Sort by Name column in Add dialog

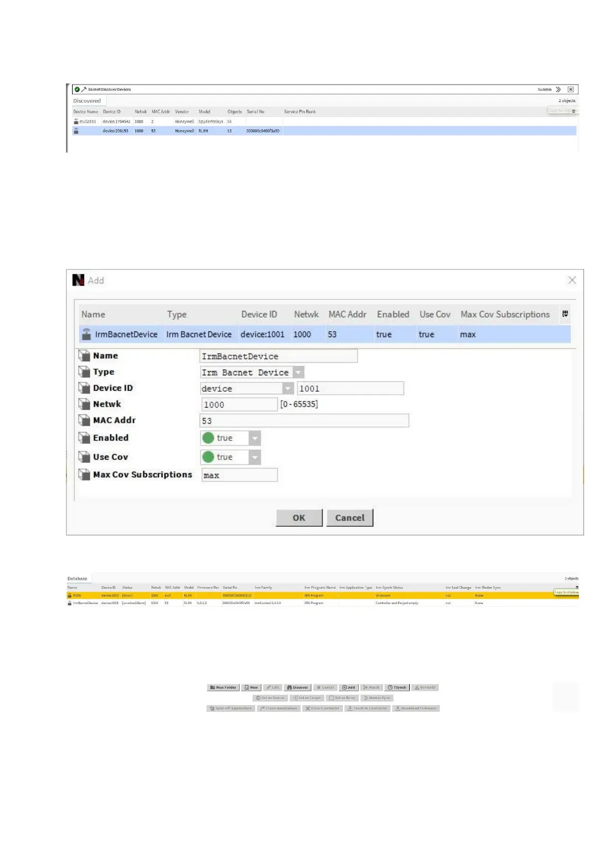coord(93,314)
